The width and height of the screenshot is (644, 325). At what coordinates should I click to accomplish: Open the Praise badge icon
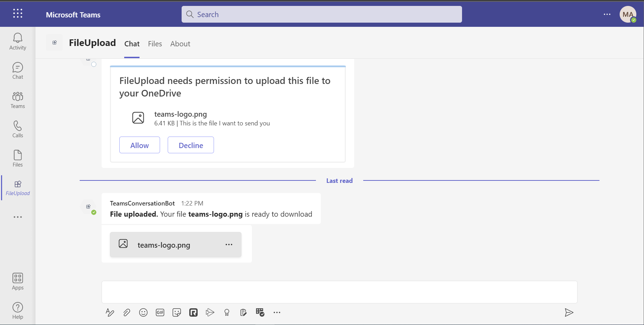pyautogui.click(x=227, y=312)
